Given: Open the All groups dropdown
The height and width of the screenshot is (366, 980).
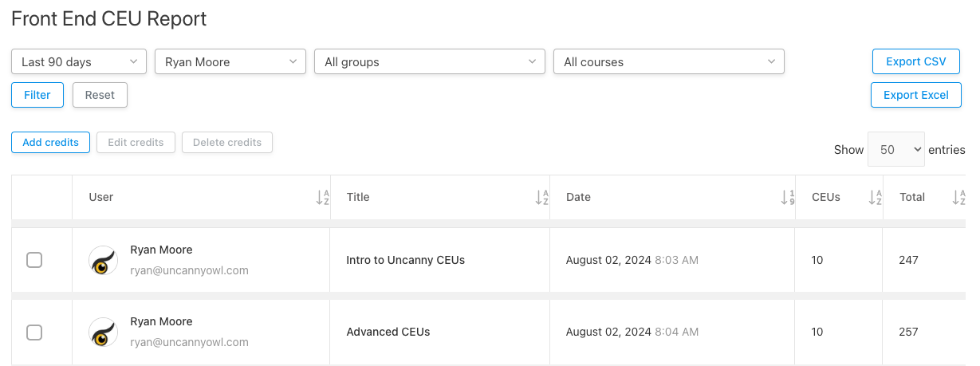Looking at the screenshot, I should 430,62.
